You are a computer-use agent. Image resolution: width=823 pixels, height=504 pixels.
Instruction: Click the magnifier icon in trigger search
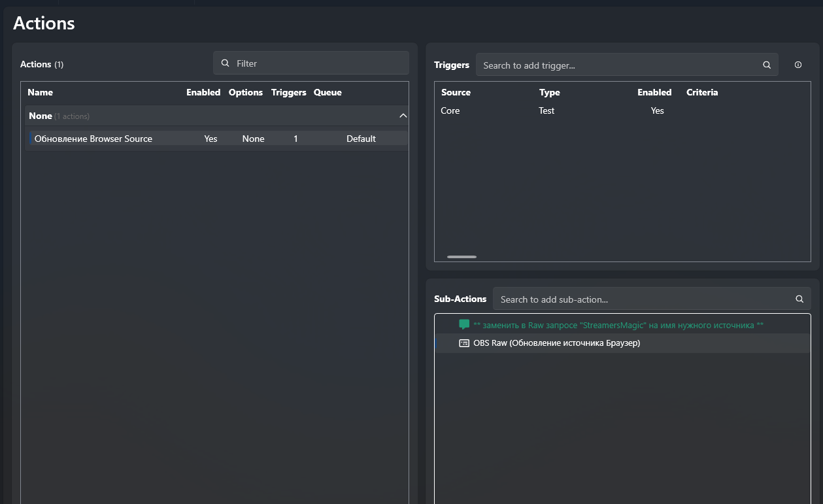[767, 65]
